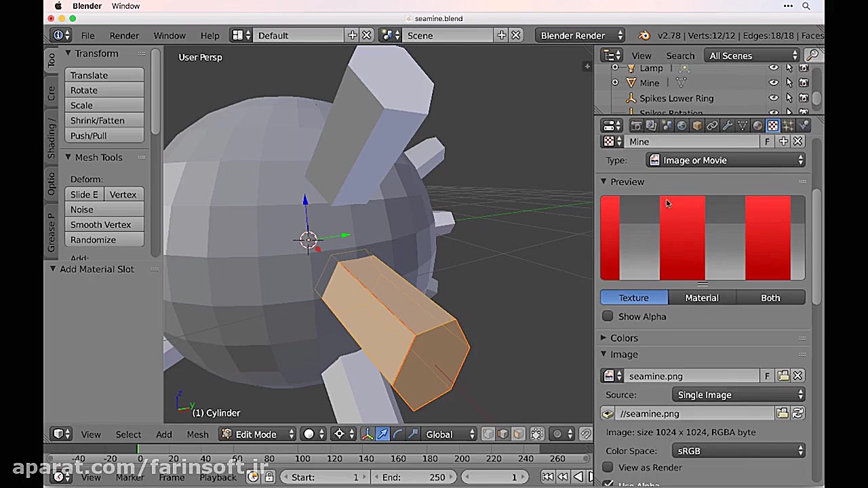
Task: Select translate manipulator arrow icon
Action: click(382, 434)
